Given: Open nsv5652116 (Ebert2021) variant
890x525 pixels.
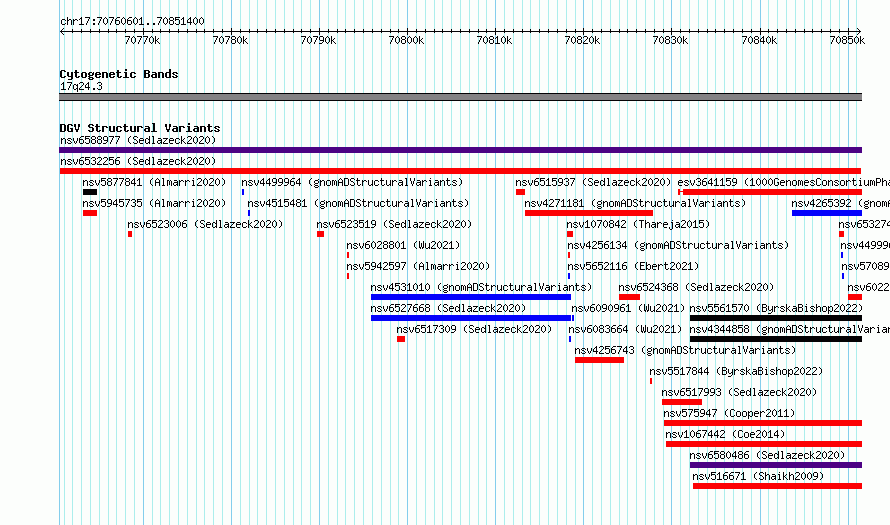Looking at the screenshot, I should click(x=633, y=266).
